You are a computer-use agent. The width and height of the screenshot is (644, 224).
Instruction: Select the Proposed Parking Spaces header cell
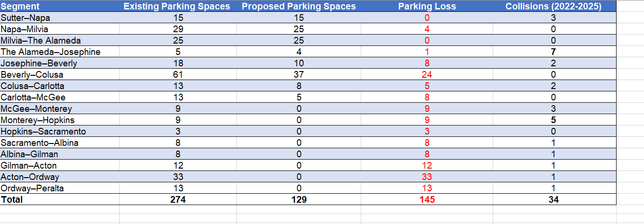(x=298, y=6)
